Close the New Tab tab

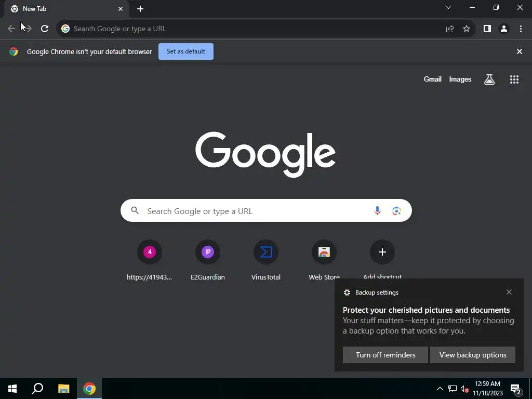pos(121,9)
